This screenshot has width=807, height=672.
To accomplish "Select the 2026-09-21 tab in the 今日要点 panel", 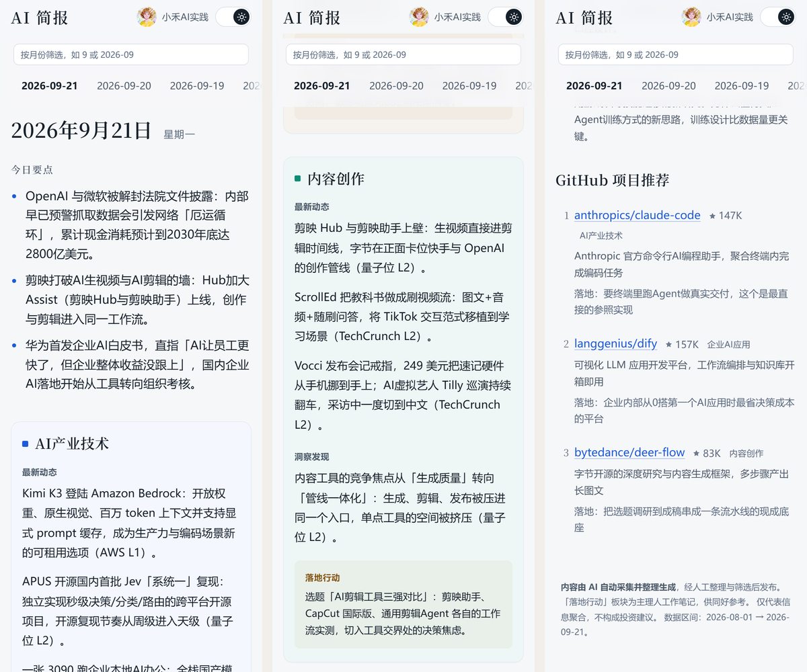I will click(50, 86).
